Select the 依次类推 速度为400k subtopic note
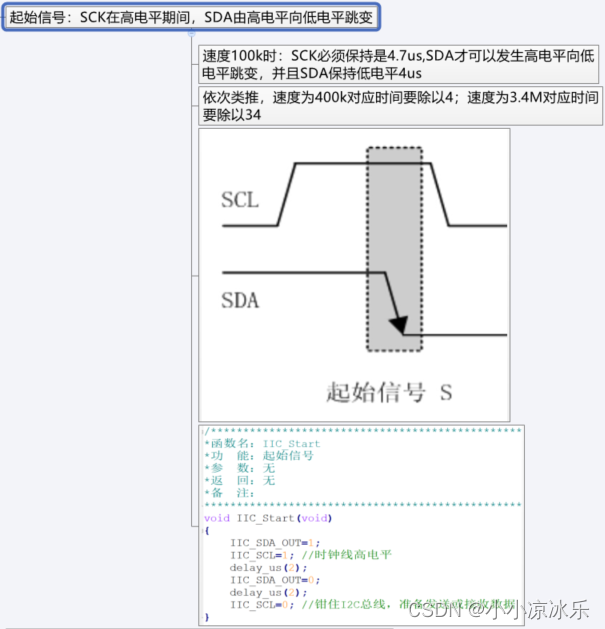The image size is (605, 629). [400, 106]
